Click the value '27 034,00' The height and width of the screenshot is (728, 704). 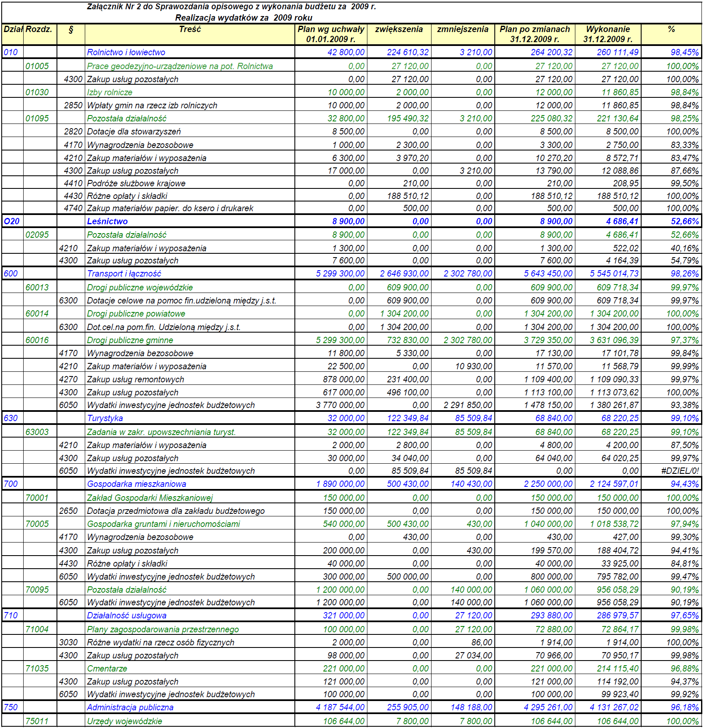pyautogui.click(x=474, y=655)
